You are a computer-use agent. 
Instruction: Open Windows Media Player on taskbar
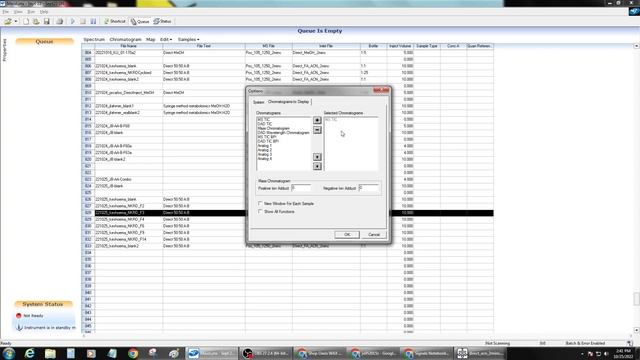(91, 353)
